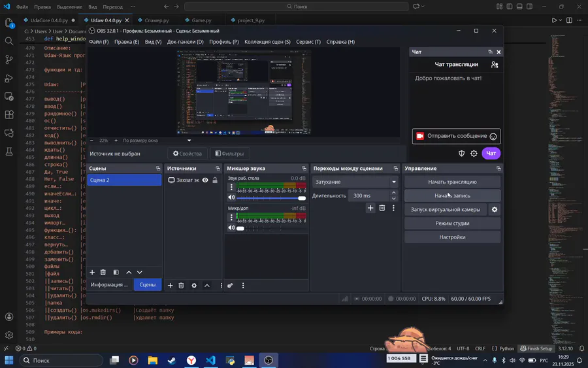Open File Explorer from taskbar
The height and width of the screenshot is (368, 588).
(153, 361)
